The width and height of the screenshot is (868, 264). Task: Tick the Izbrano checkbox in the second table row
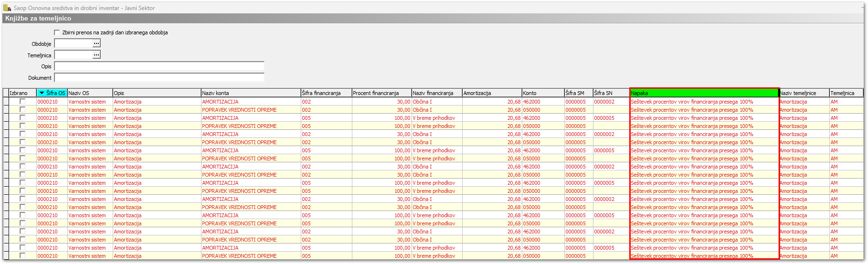[22, 109]
